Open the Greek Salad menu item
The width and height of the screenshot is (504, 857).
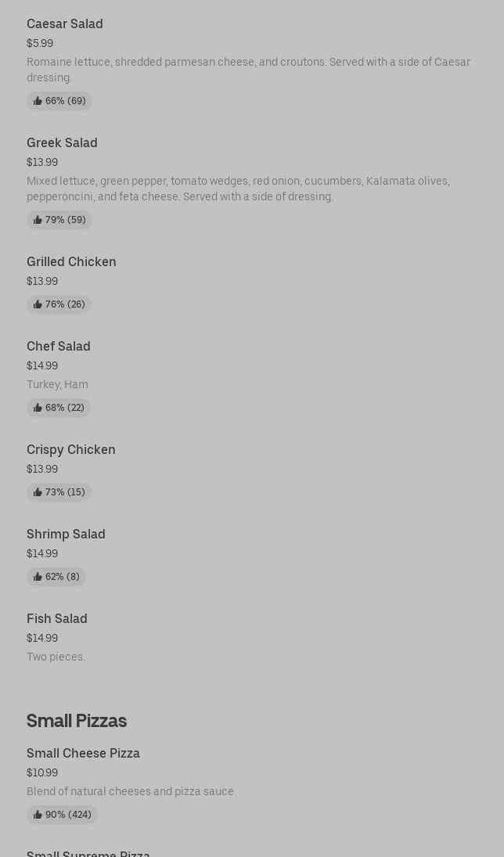[x=62, y=143]
